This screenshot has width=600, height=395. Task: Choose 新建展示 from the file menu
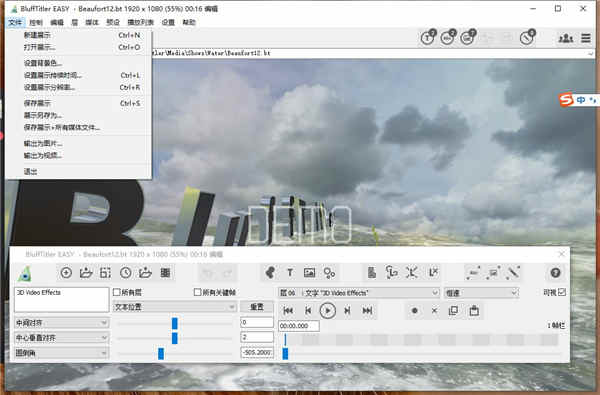click(78, 35)
